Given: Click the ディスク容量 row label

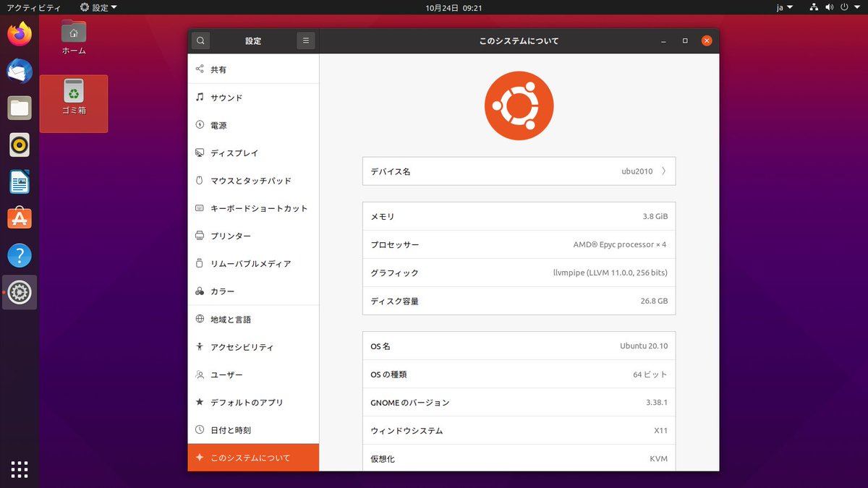Looking at the screenshot, I should point(395,301).
